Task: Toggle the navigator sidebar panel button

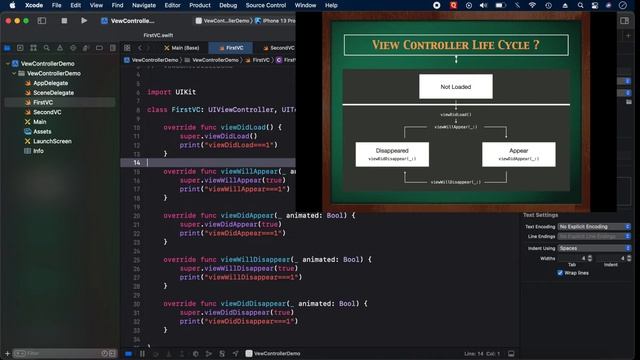Action: pos(42,21)
